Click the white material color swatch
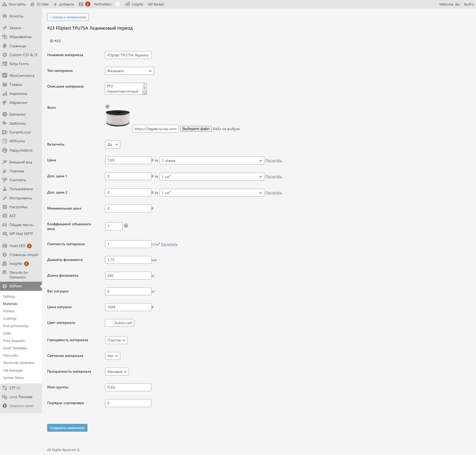The height and width of the screenshot is (455, 476). pyautogui.click(x=109, y=323)
